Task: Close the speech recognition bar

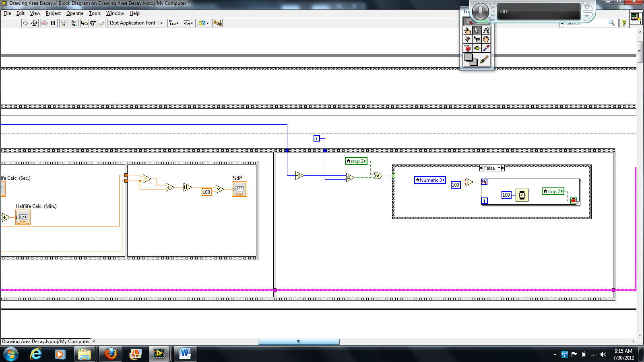Action: click(587, 7)
